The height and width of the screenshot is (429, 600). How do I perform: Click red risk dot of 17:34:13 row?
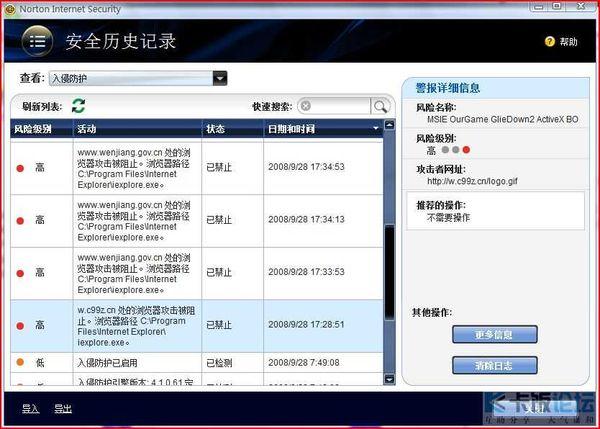[20, 221]
